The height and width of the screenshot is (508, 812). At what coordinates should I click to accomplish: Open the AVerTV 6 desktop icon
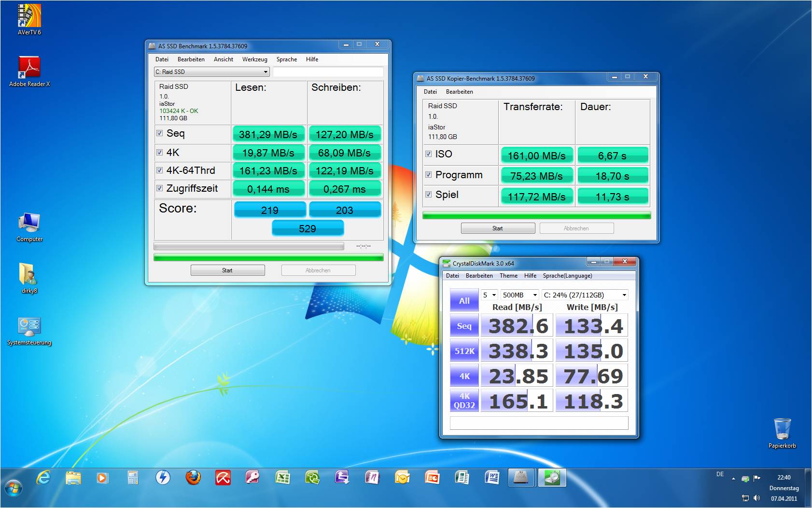coord(29,19)
